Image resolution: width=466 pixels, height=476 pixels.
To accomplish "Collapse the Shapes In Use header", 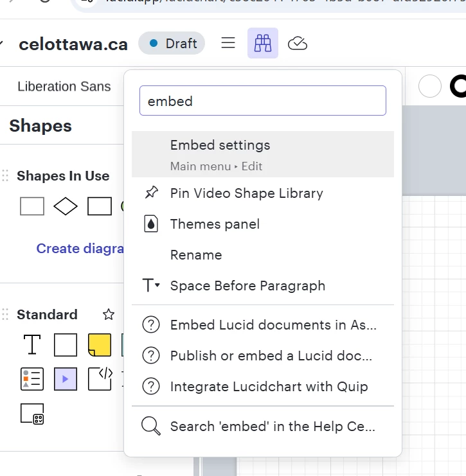I will click(x=63, y=176).
